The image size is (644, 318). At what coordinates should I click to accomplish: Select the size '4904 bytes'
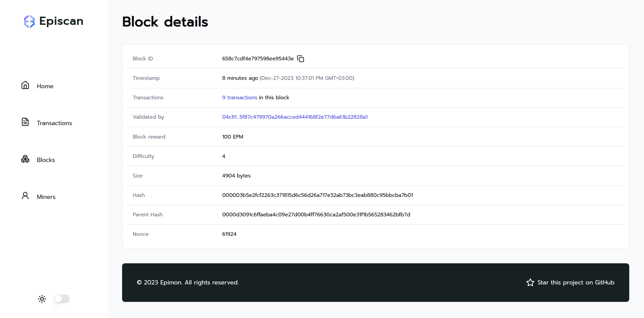point(236,176)
